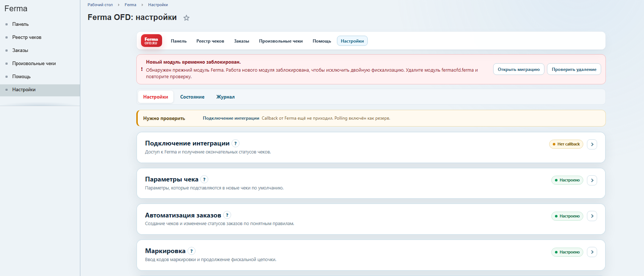This screenshot has height=276, width=644.
Task: Click the Открыть миграцию button
Action: 519,69
